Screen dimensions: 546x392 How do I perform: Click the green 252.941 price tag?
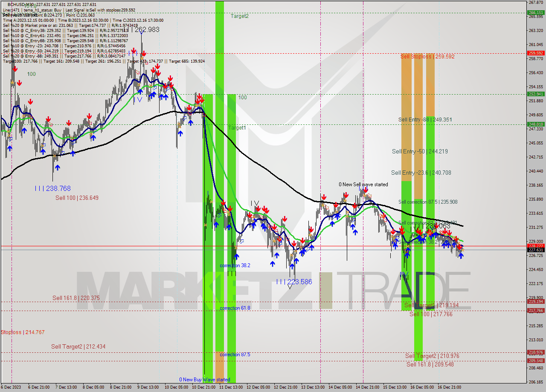tap(536, 94)
